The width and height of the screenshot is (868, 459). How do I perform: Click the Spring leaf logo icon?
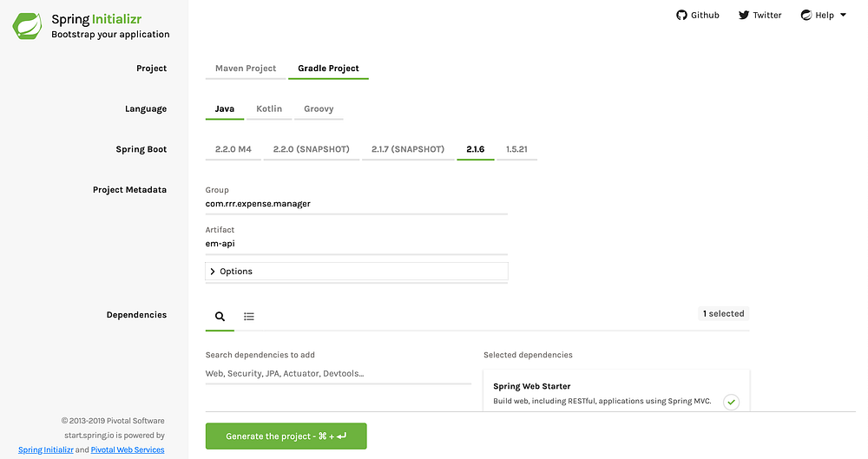[x=27, y=25]
